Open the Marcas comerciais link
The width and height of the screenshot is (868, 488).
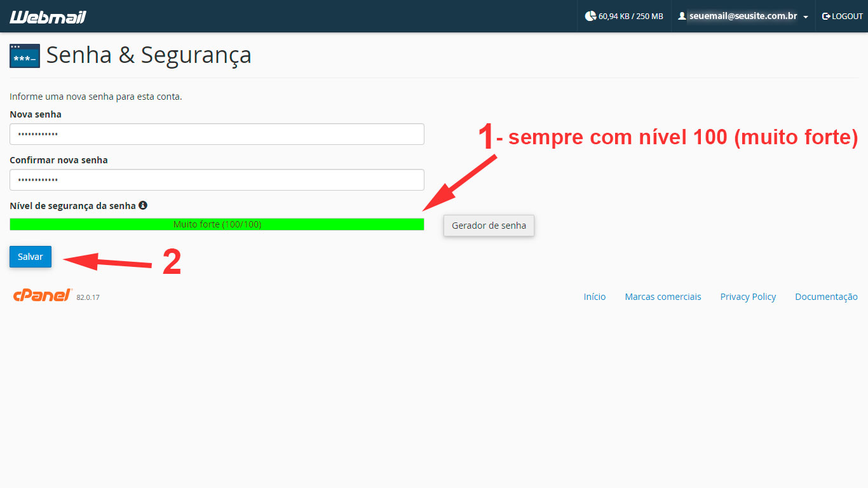tap(663, 297)
